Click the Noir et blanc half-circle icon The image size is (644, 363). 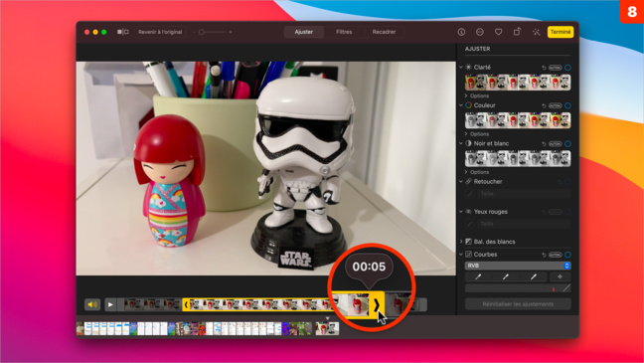pyautogui.click(x=469, y=143)
